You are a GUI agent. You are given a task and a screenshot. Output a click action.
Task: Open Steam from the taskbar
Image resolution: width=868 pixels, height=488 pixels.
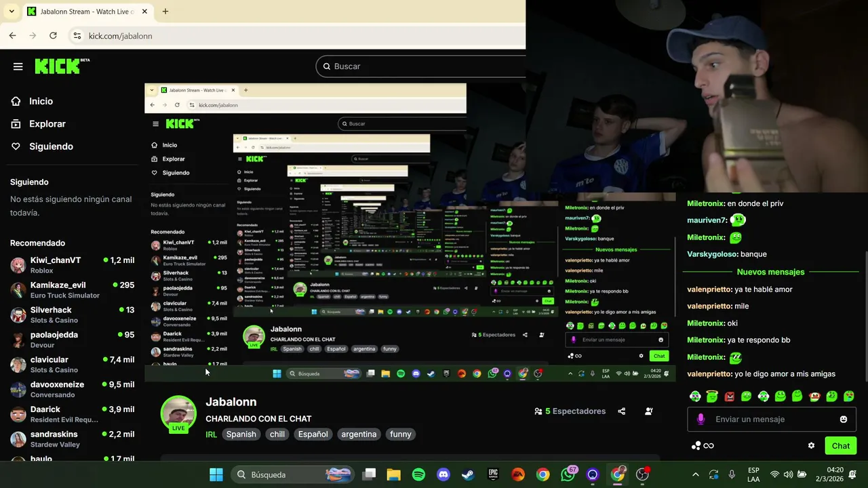coord(468,474)
